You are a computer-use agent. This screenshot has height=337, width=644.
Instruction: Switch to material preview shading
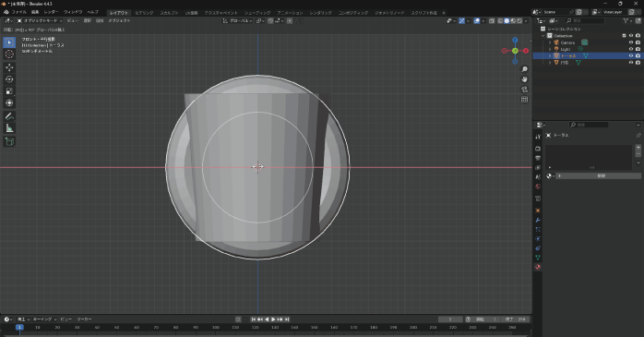(x=513, y=20)
